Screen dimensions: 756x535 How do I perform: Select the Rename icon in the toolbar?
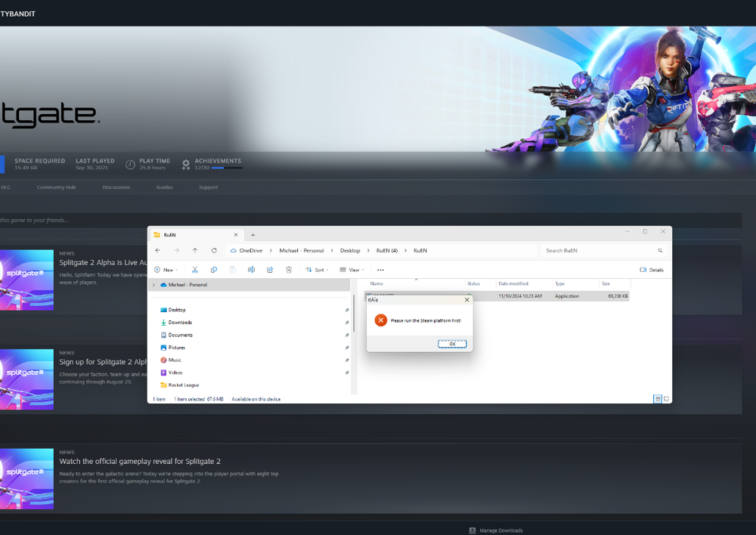252,270
